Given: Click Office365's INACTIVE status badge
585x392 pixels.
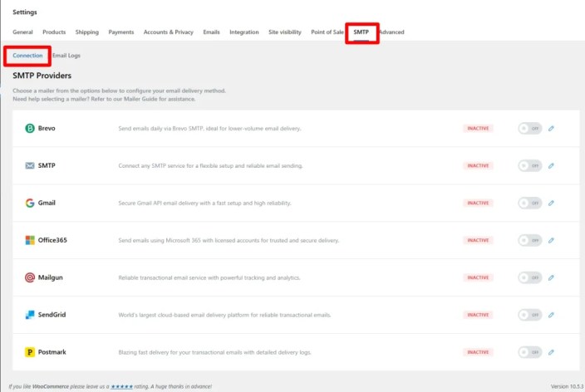Looking at the screenshot, I should tap(478, 240).
